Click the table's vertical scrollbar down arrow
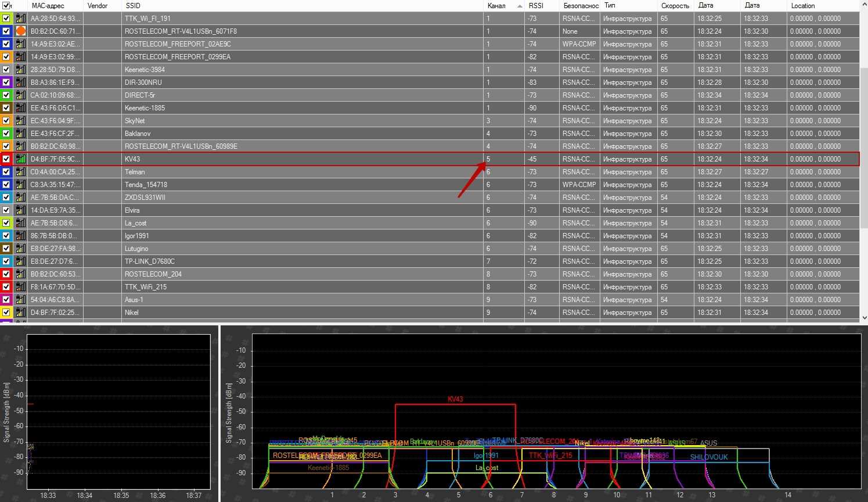Screen dimensions: 868x502 coord(864,317)
